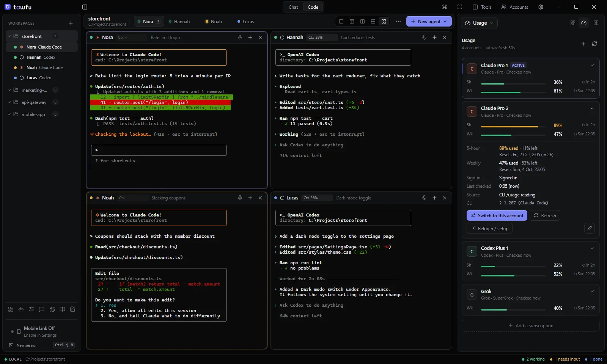Open the Accounts menu in title bar
This screenshot has width=607, height=364.
pos(514,7)
